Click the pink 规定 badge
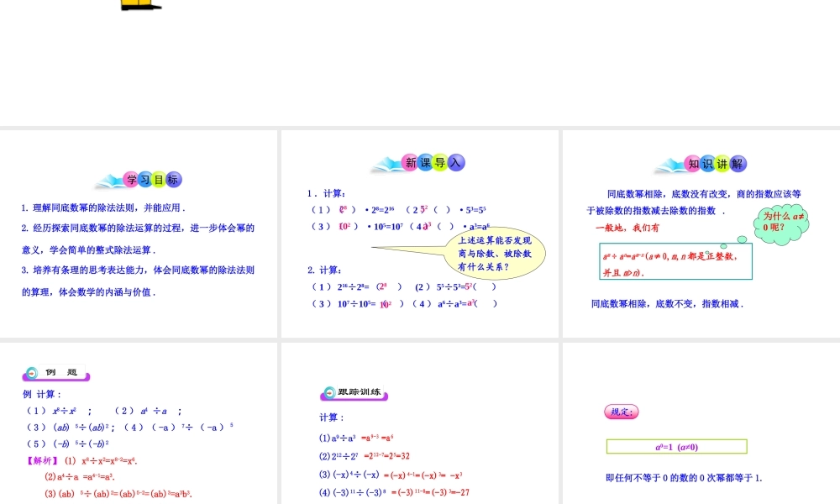This screenshot has width=840, height=504. pos(622,411)
